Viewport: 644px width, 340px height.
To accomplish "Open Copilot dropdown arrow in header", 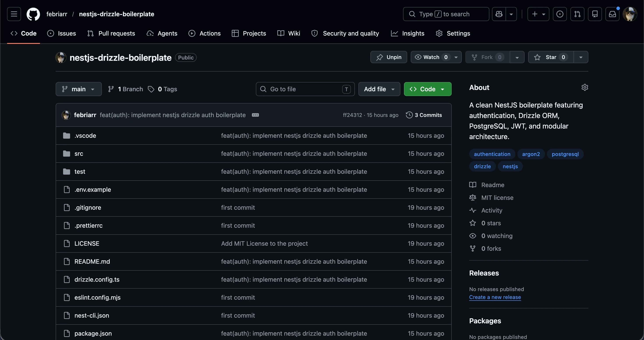I will coord(511,14).
